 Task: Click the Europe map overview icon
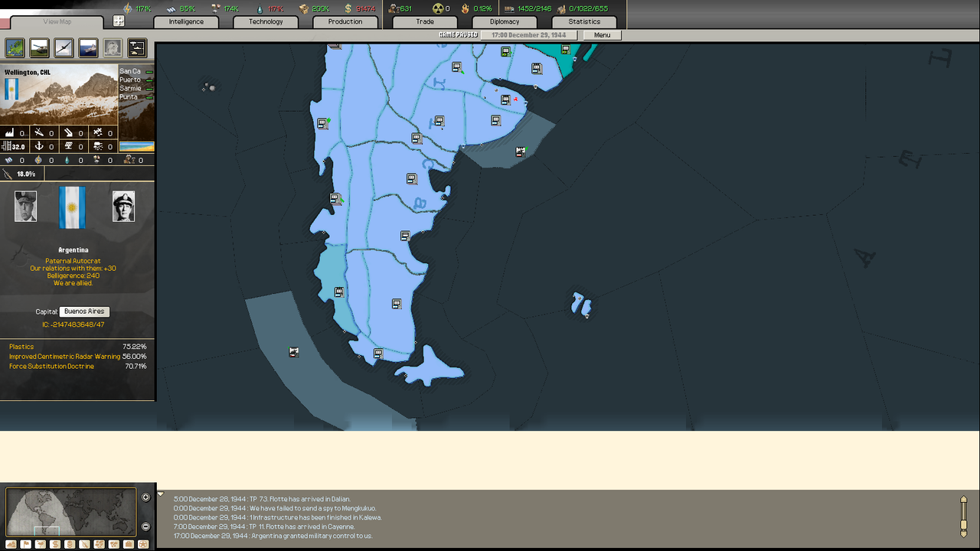click(x=15, y=48)
